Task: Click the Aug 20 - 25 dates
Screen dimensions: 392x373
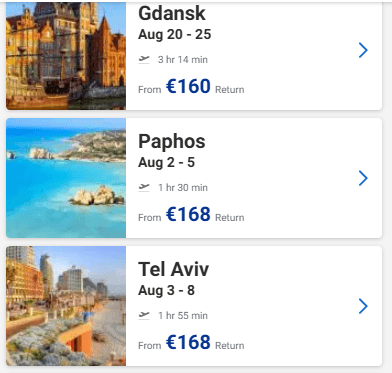Action: (175, 34)
